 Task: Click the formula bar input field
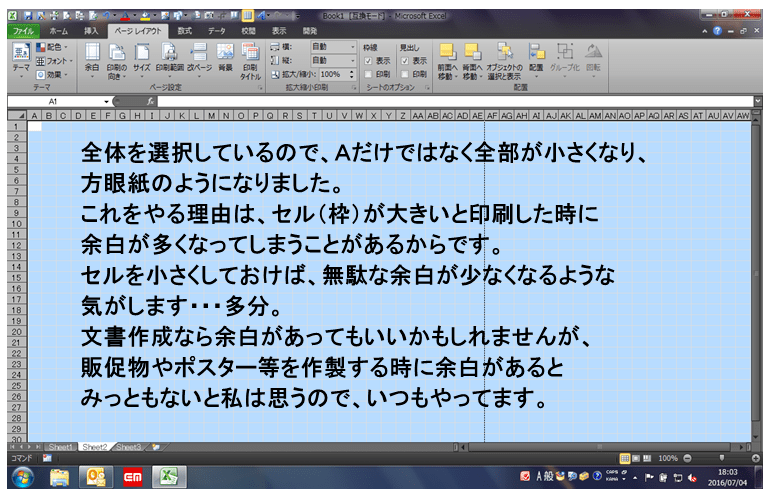[x=455, y=101]
